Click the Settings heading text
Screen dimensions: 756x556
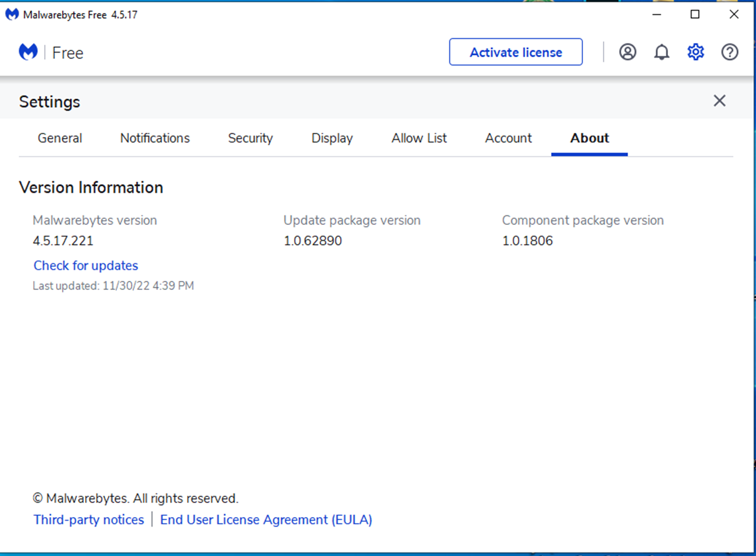coord(50,102)
